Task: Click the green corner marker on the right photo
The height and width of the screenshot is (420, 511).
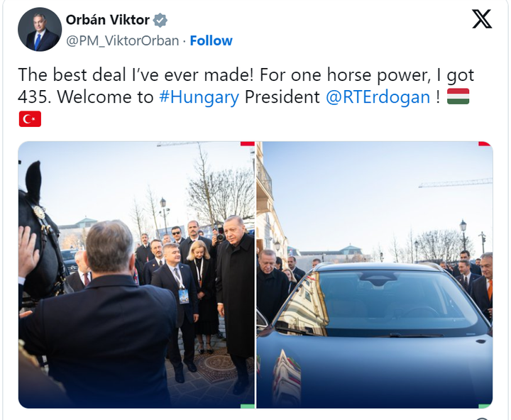Action: point(485,406)
